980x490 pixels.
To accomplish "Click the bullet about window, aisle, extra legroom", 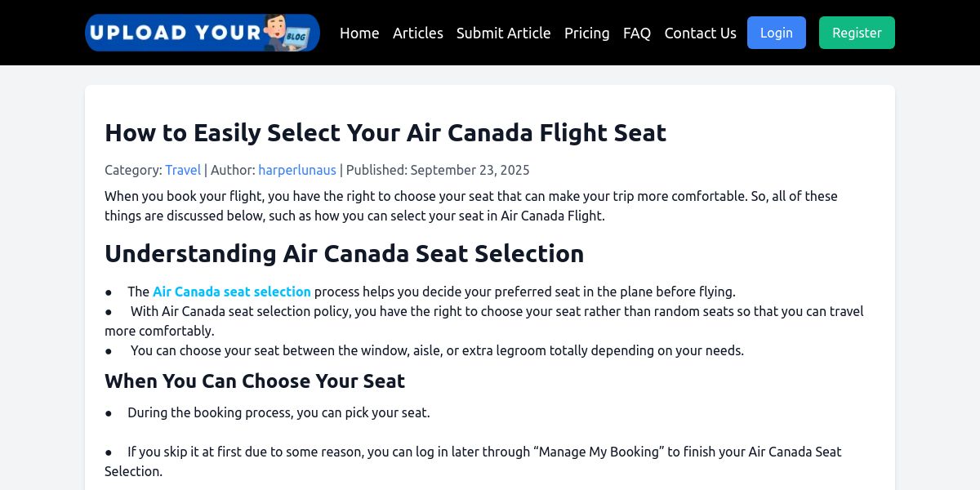I will tap(437, 350).
